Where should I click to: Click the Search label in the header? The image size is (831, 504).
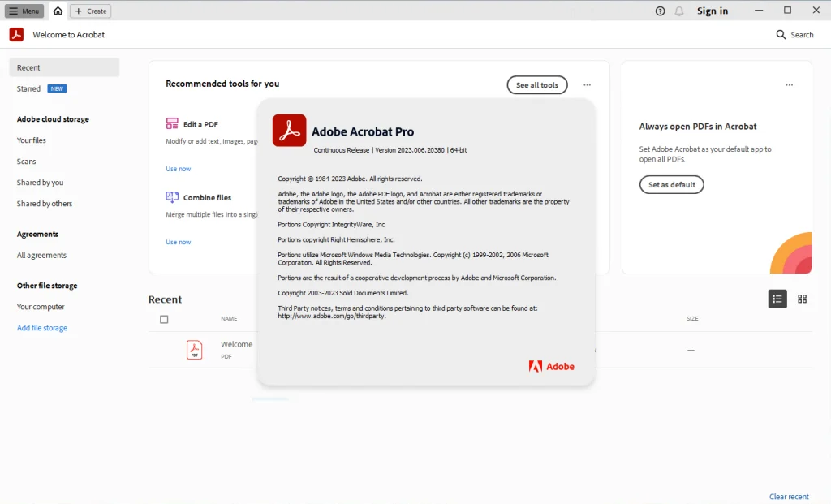point(802,34)
